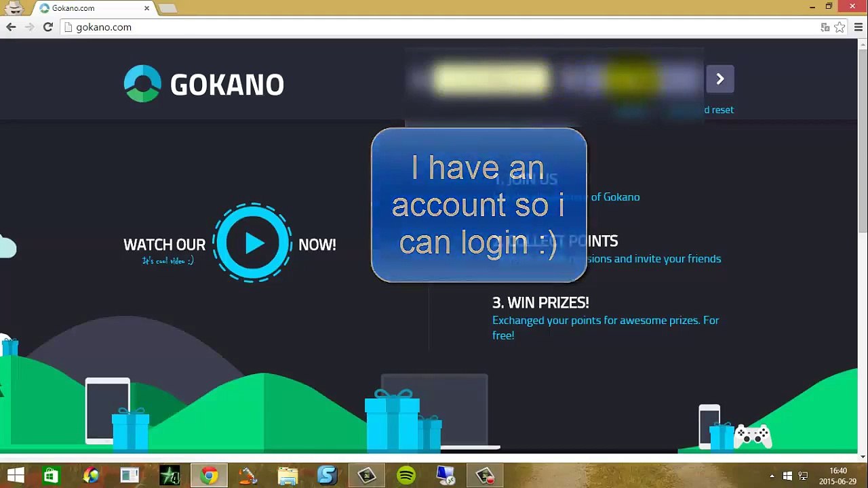Image resolution: width=868 pixels, height=488 pixels.
Task: Open the Chrome menu
Action: [859, 27]
